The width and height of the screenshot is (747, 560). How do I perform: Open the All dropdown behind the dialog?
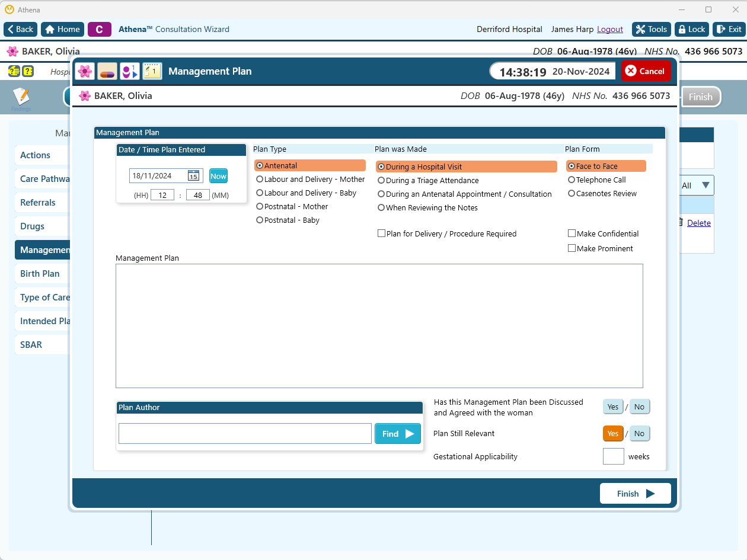tap(695, 185)
